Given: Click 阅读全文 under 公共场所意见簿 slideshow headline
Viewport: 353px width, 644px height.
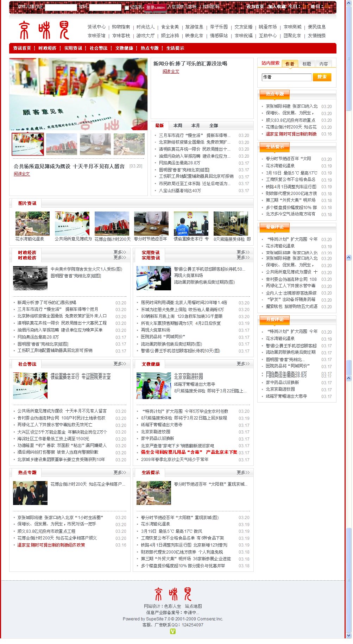Looking at the screenshot, I should point(22,174).
